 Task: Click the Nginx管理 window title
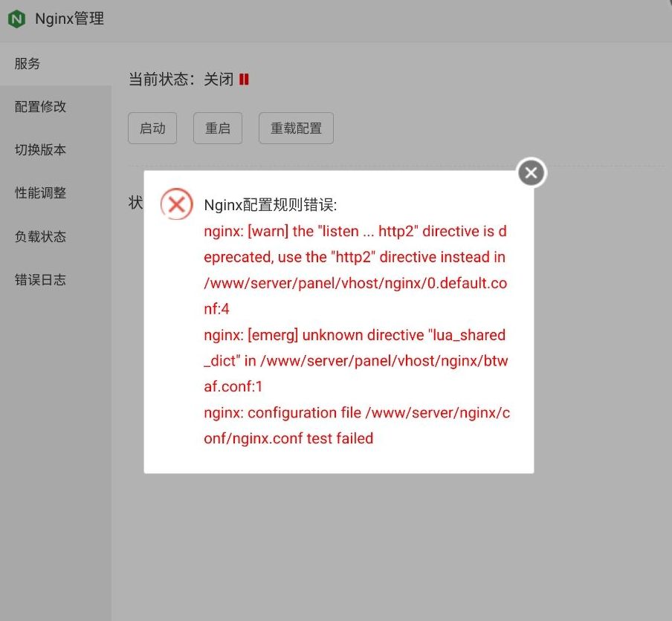69,19
